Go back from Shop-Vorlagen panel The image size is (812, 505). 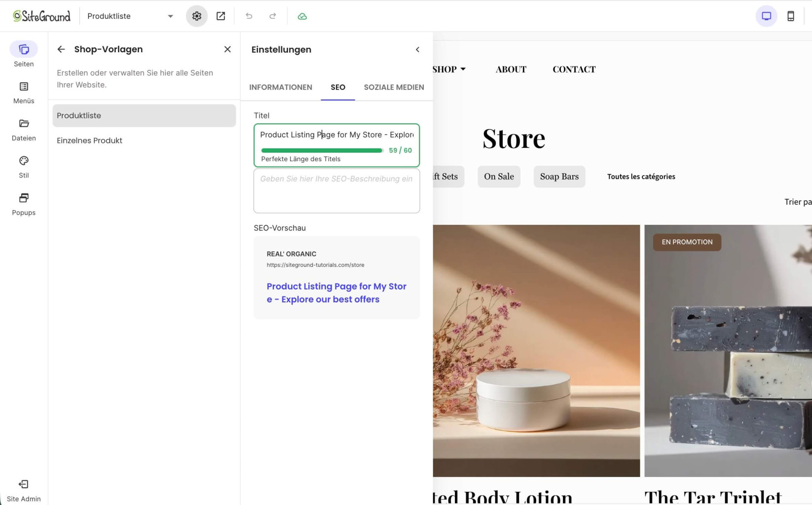pyautogui.click(x=61, y=49)
